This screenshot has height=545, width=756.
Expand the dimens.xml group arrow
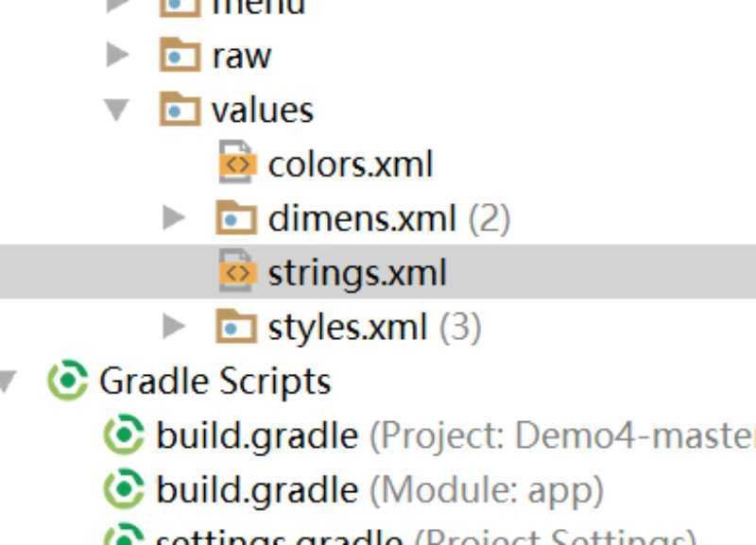point(174,218)
